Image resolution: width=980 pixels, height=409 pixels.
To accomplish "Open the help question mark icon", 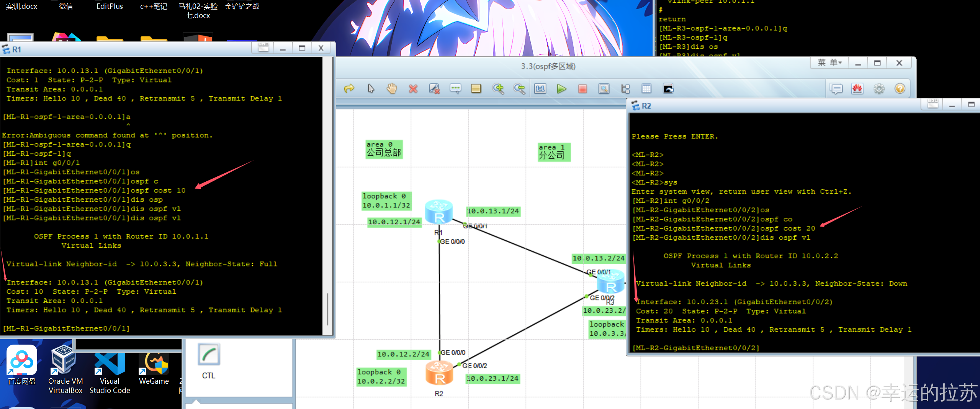I will [900, 89].
